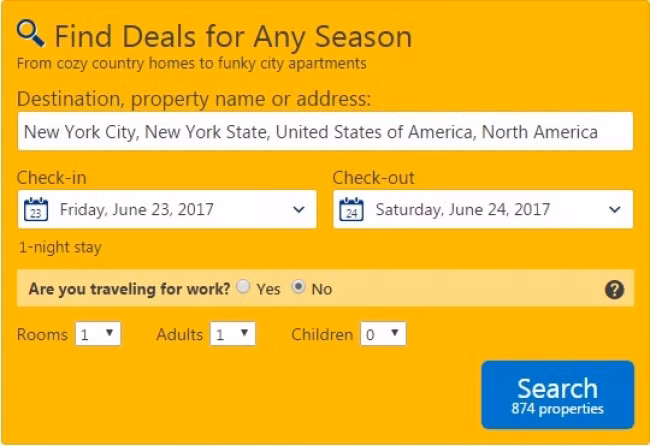Select No for traveling for work

(297, 288)
